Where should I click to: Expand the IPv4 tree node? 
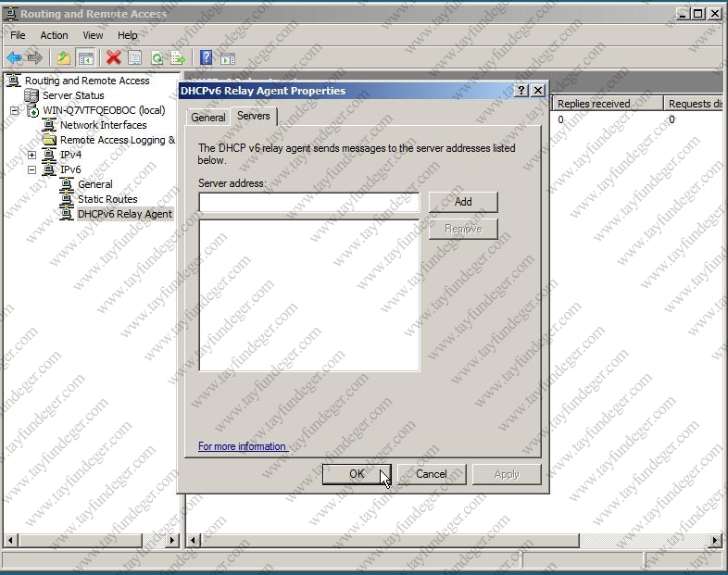[31, 155]
